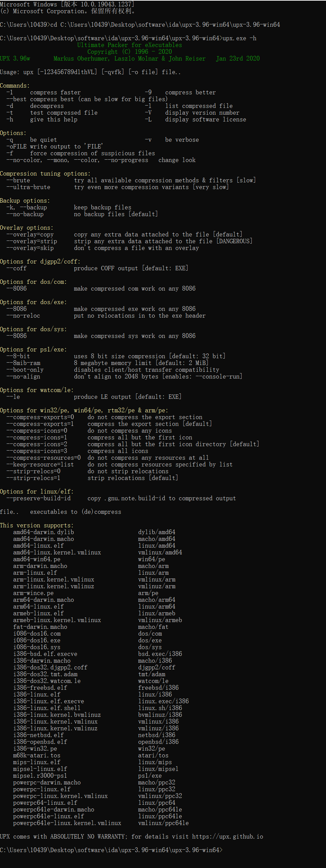
Task: Click the 'Commands:' heading
Action: tap(15, 86)
